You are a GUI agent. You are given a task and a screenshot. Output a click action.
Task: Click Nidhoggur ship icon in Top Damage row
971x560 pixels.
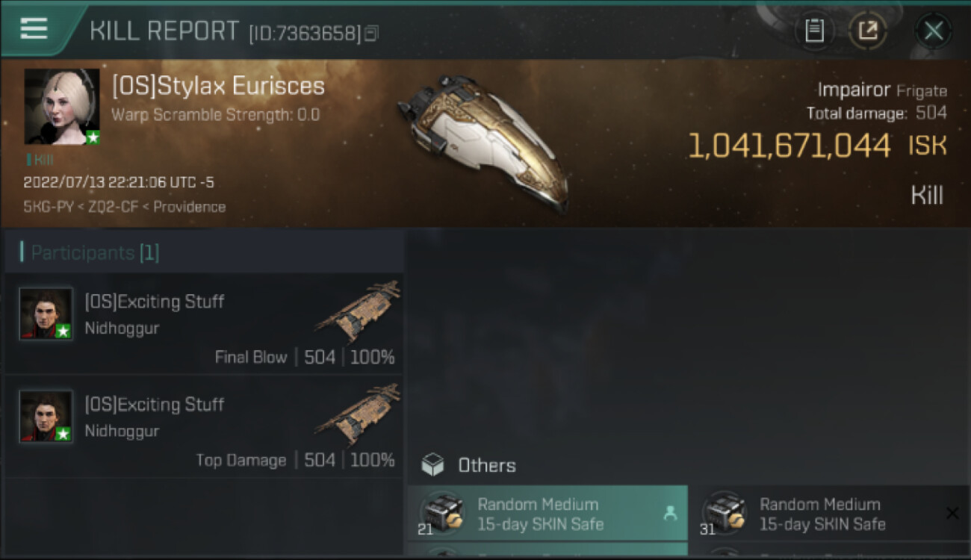coord(358,415)
